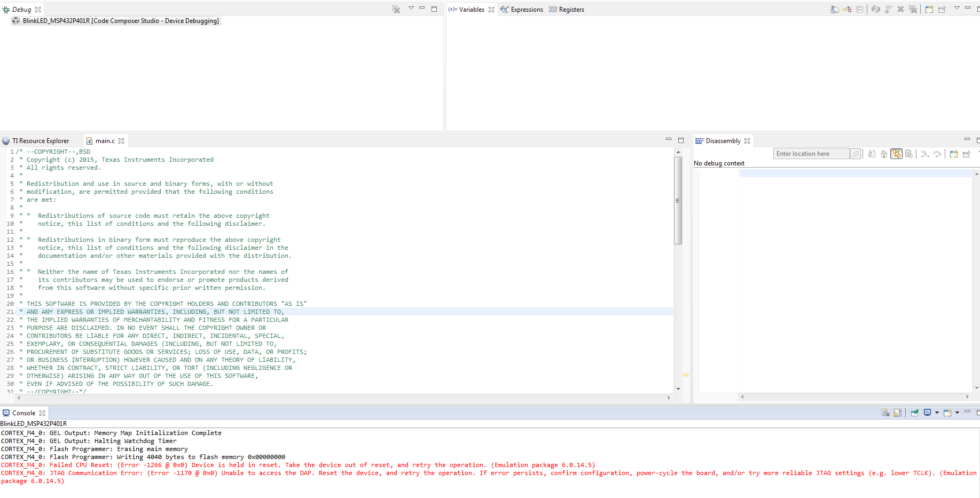Click the Remove selected (single X) icon in Variables
The image size is (980, 498).
point(900,9)
